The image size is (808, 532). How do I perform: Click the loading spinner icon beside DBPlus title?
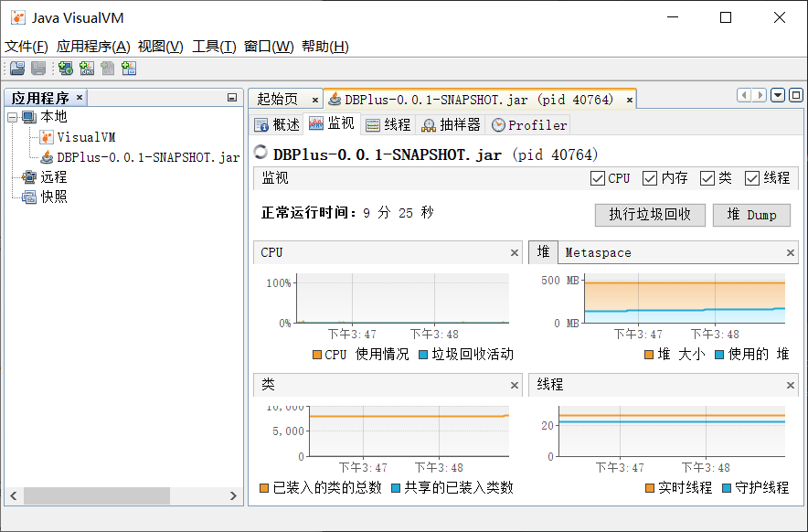pyautogui.click(x=260, y=153)
